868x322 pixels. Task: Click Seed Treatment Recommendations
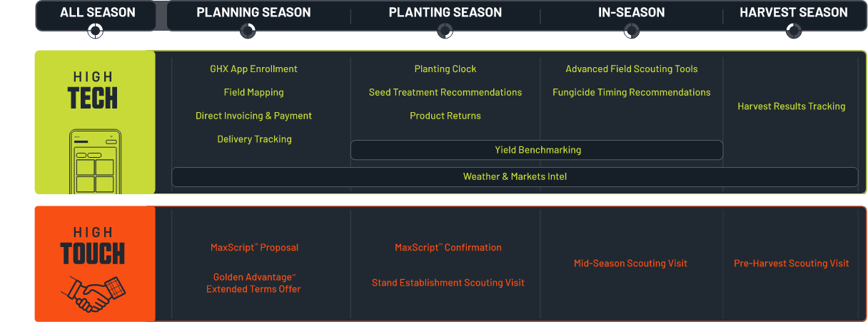tap(445, 92)
